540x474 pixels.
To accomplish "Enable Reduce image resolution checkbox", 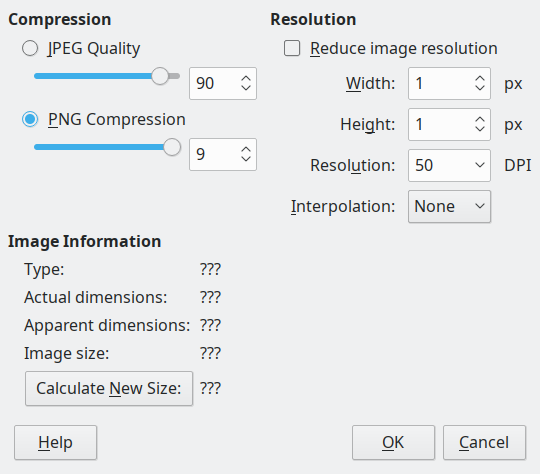I will [292, 48].
